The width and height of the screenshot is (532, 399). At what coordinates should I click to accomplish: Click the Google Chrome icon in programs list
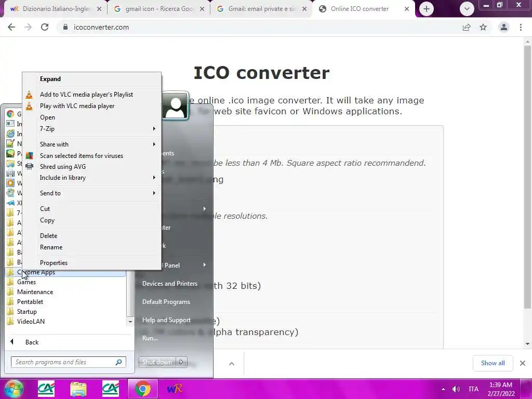click(10, 114)
